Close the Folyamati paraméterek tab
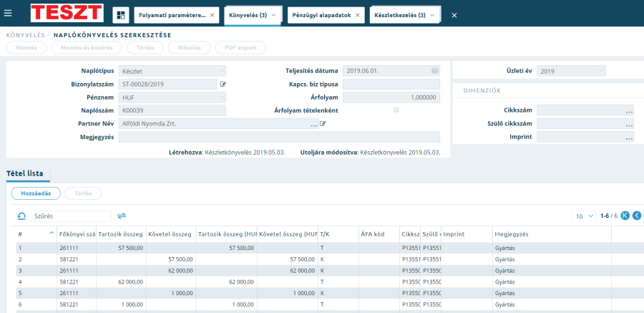The height and width of the screenshot is (313, 644). click(x=212, y=15)
